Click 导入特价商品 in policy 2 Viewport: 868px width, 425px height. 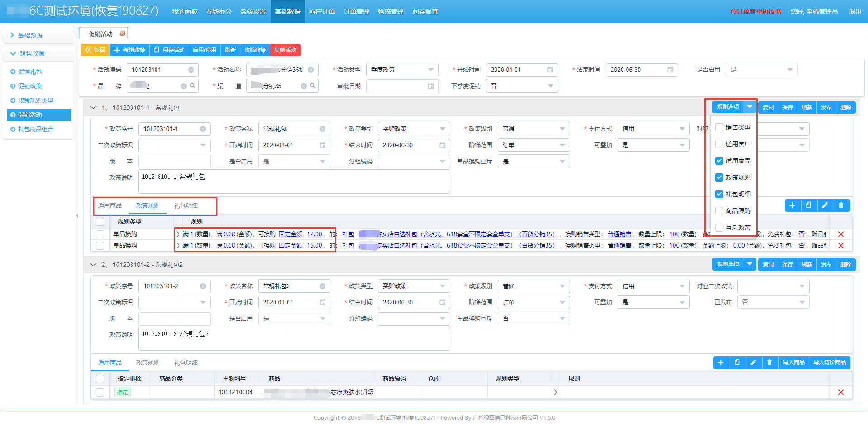pos(830,363)
